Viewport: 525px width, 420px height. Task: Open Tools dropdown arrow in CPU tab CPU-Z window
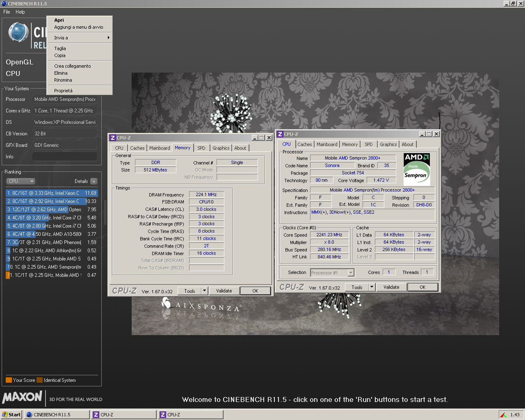372,287
